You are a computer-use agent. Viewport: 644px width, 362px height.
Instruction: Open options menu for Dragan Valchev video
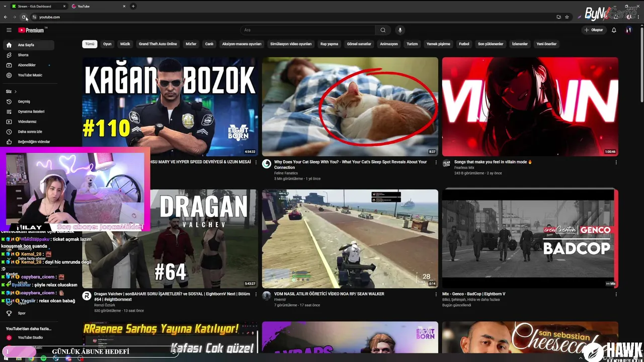[x=256, y=294]
